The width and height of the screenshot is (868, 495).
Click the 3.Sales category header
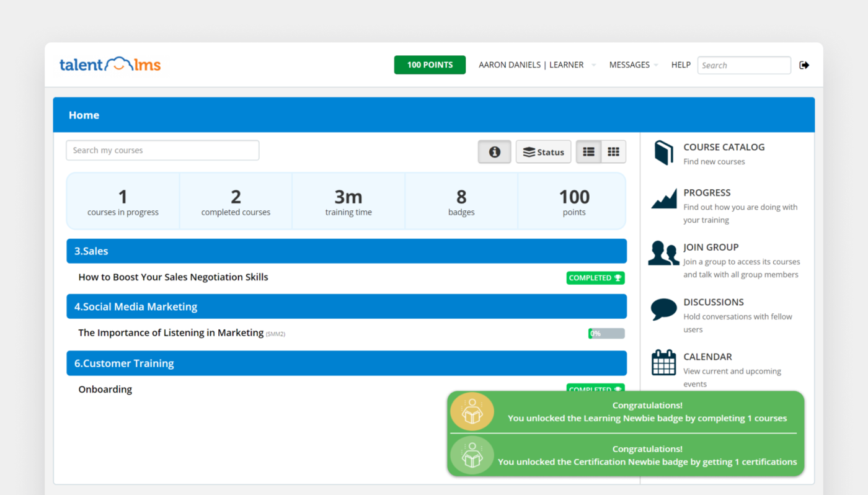(x=347, y=251)
